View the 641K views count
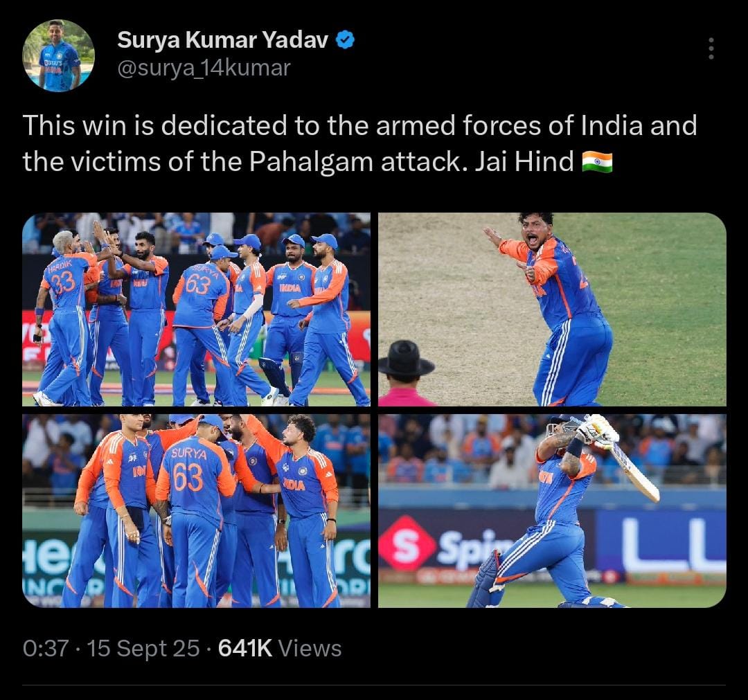The height and width of the screenshot is (700, 748). click(245, 649)
